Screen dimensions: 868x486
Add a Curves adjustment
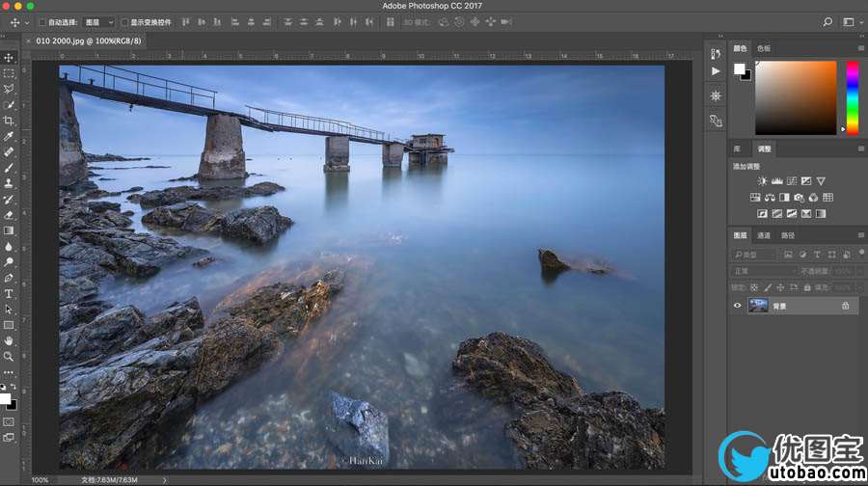coord(792,181)
